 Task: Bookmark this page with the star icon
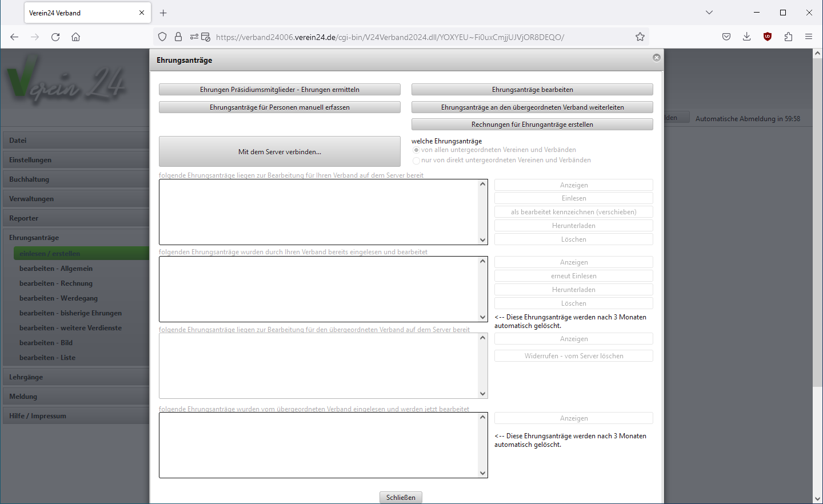640,37
